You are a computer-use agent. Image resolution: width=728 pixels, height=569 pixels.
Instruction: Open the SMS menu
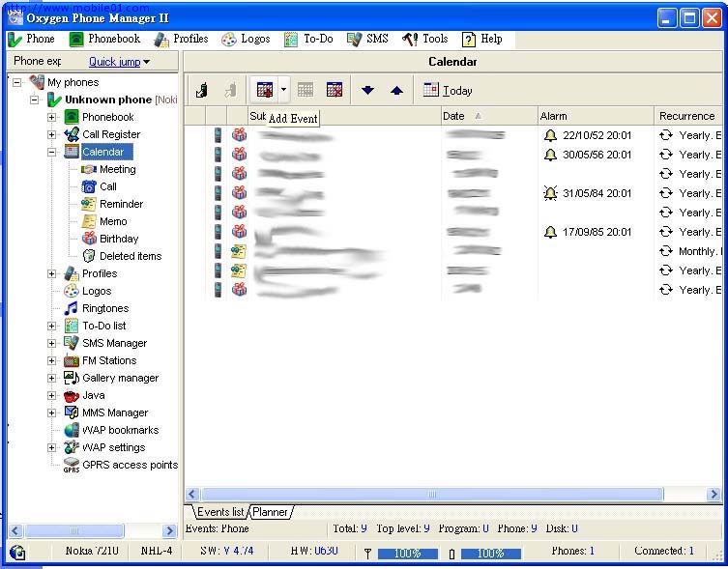pos(367,39)
